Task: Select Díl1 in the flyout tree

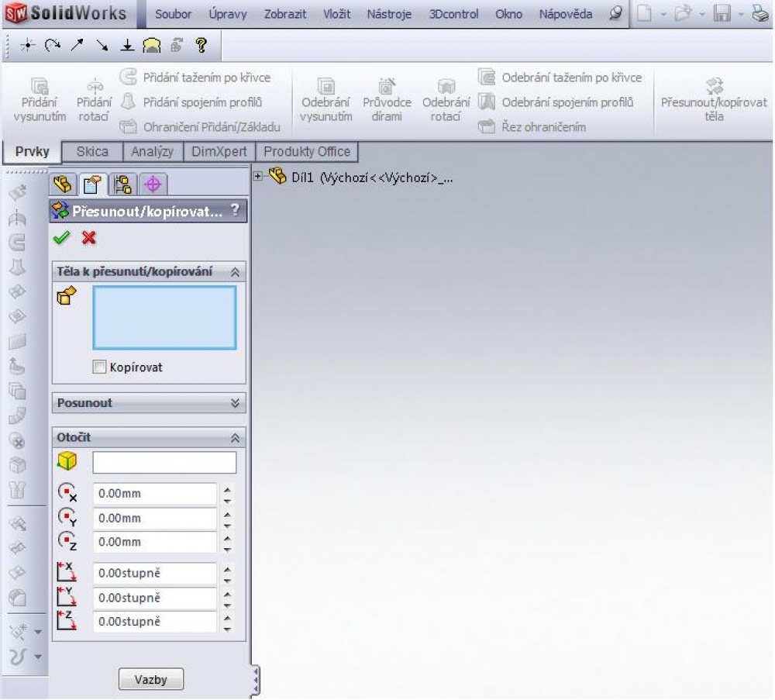Action: click(x=361, y=177)
